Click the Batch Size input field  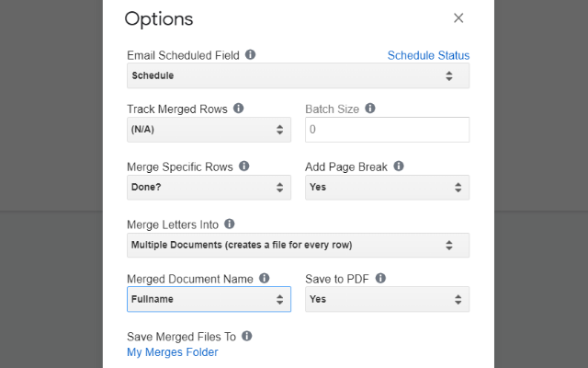(387, 130)
